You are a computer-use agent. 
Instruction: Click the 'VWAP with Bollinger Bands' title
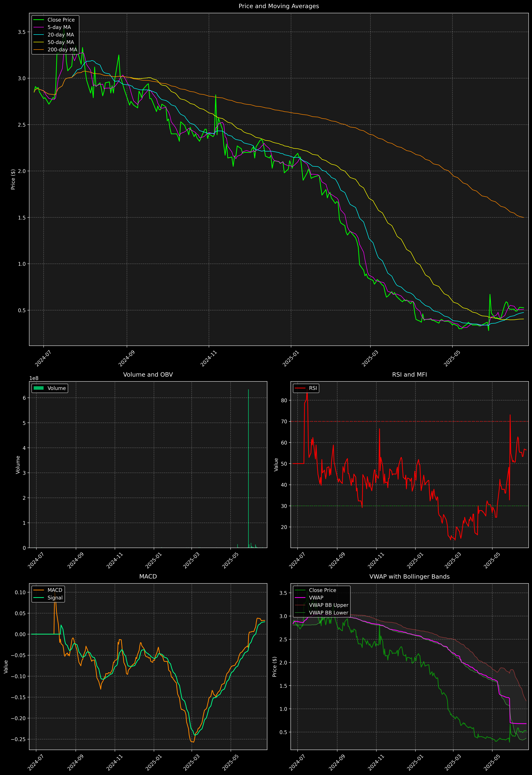[x=409, y=577]
